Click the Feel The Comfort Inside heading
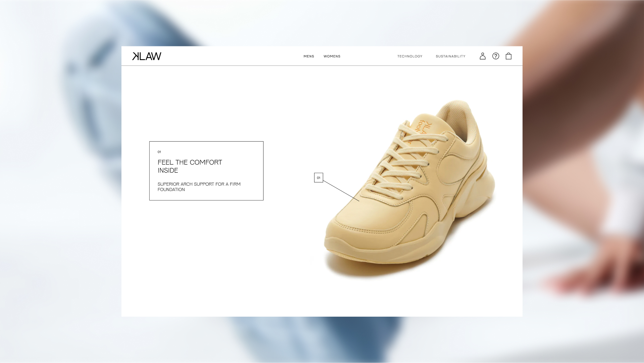Viewport: 644px width, 363px height. (190, 166)
